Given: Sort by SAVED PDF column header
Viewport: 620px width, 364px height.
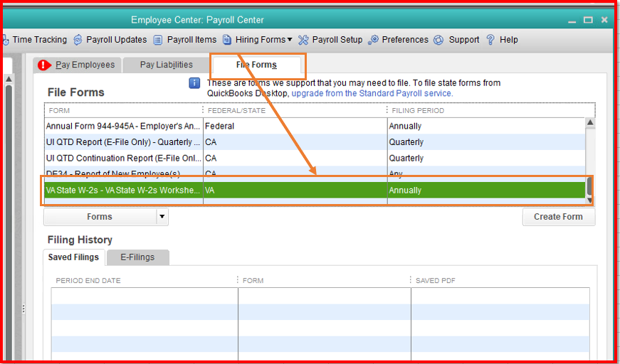Looking at the screenshot, I should 436,281.
